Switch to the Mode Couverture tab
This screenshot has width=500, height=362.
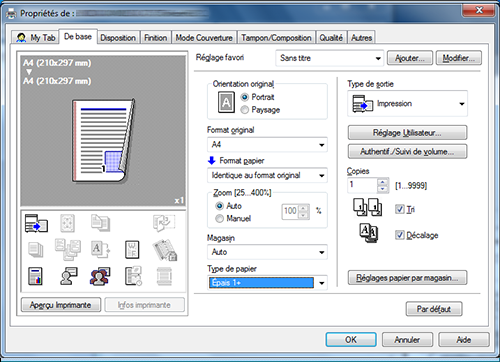[x=204, y=38]
